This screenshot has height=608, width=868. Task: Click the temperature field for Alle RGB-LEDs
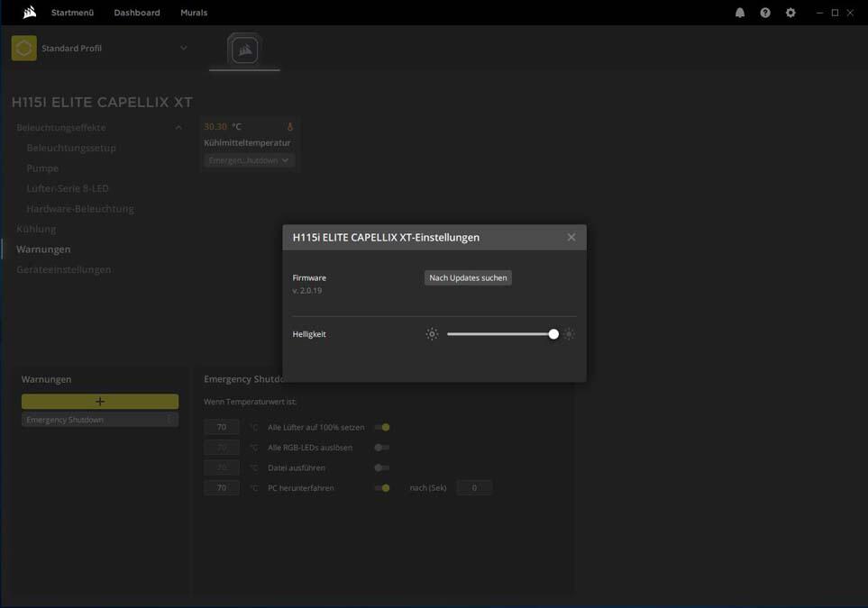pos(222,448)
